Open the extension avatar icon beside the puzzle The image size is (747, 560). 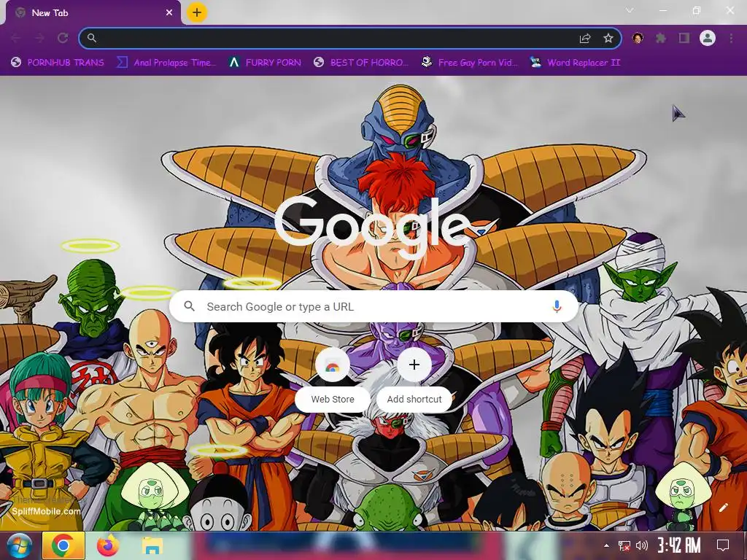pyautogui.click(x=638, y=38)
